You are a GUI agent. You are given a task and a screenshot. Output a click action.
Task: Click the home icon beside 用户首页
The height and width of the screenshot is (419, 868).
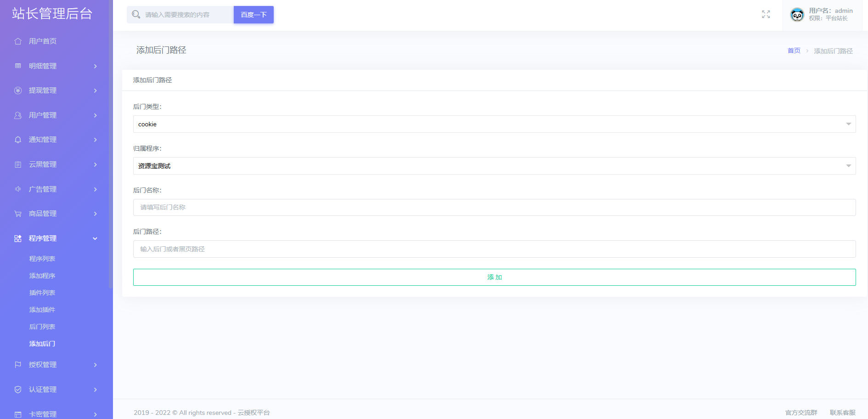18,41
